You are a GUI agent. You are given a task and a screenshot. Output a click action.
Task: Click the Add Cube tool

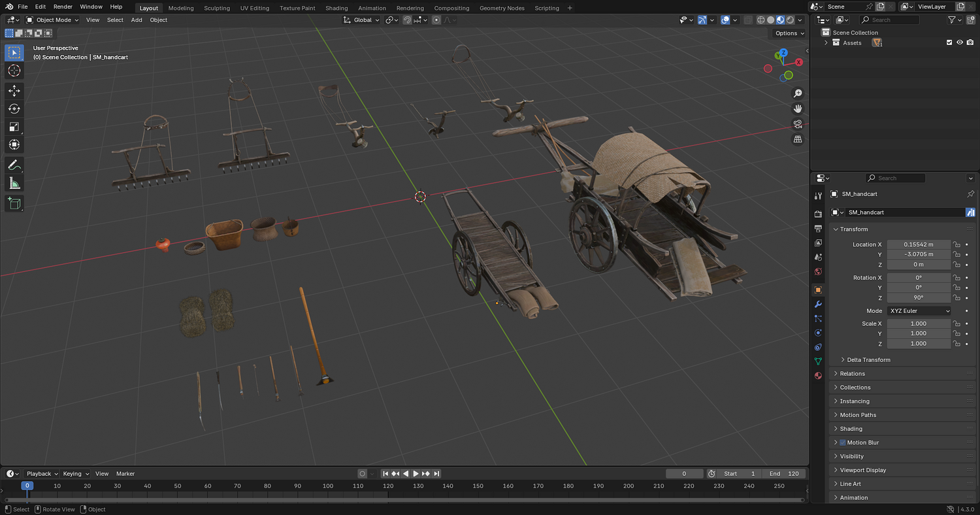14,204
